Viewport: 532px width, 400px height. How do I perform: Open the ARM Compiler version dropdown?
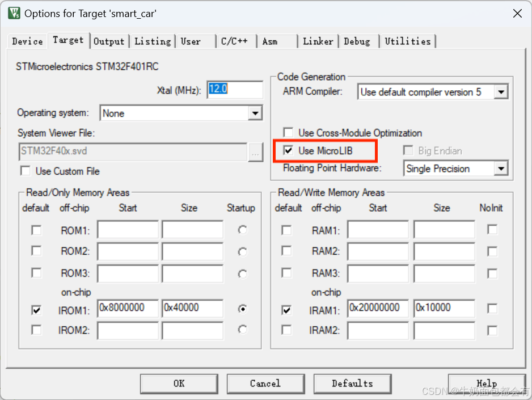click(x=501, y=92)
